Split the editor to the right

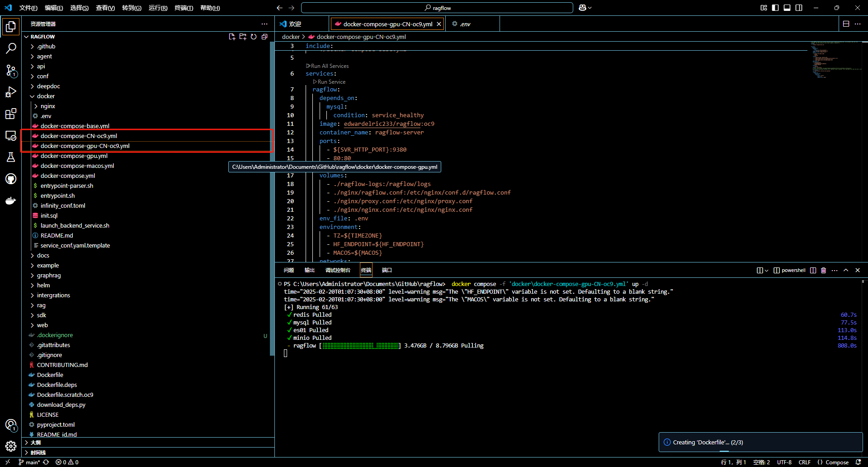[846, 24]
